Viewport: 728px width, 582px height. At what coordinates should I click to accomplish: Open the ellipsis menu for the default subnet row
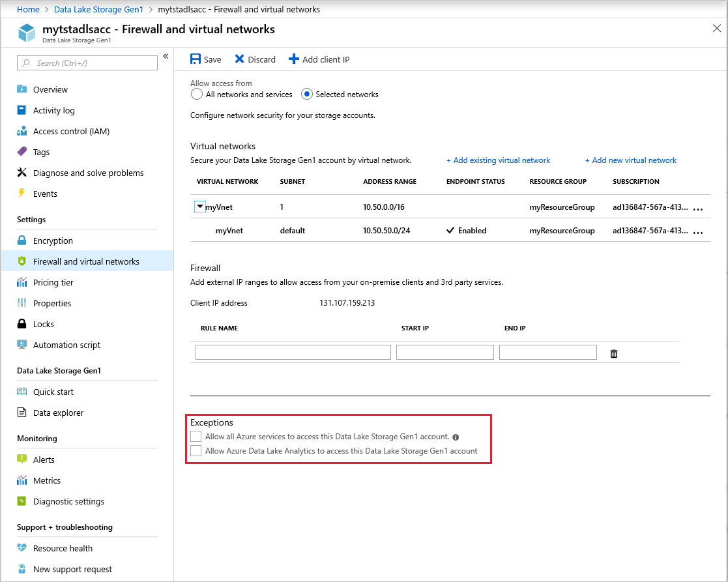(x=698, y=231)
